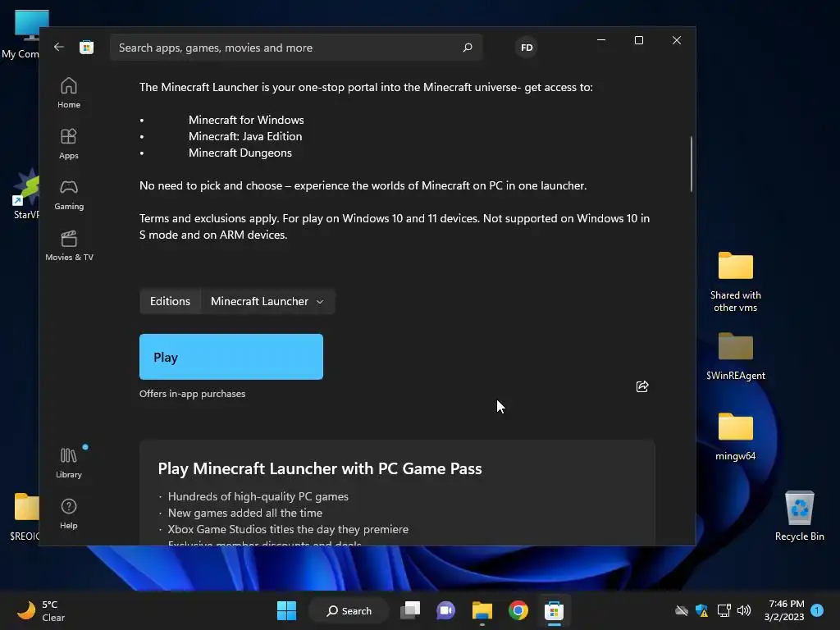Click 'Minecraft: Java Edition' bullet text
Image resolution: width=840 pixels, height=630 pixels.
point(245,136)
